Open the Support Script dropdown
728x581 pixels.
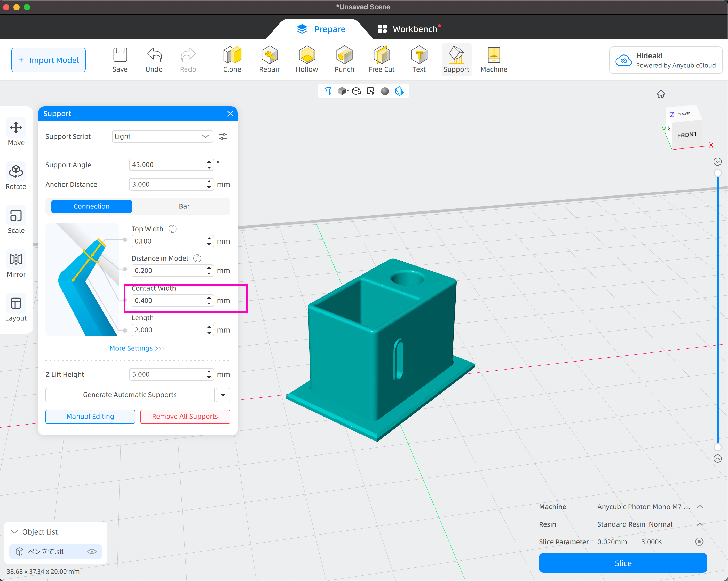tap(162, 136)
